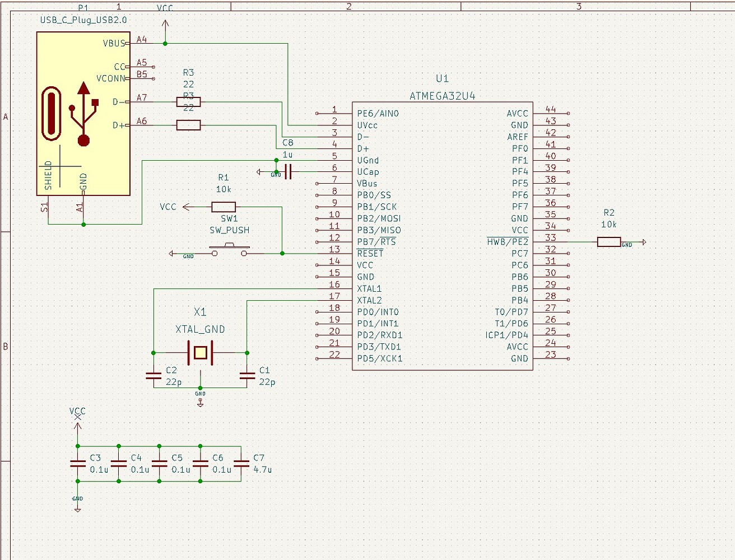Click the C8 reference label
This screenshot has height=560, width=735.
tap(288, 143)
